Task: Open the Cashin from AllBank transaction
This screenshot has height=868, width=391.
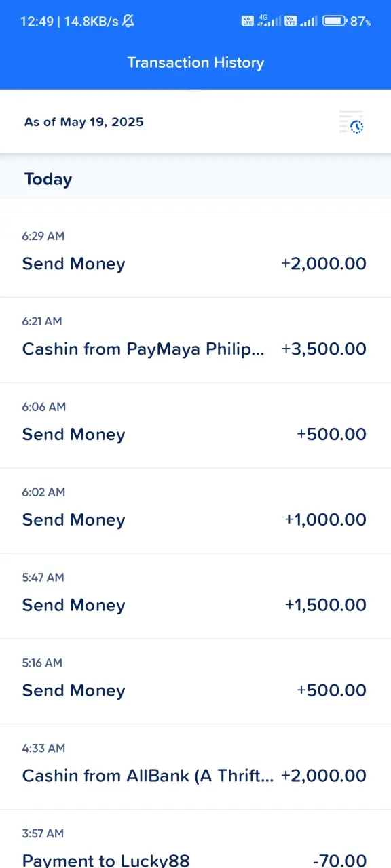Action: pyautogui.click(x=195, y=767)
